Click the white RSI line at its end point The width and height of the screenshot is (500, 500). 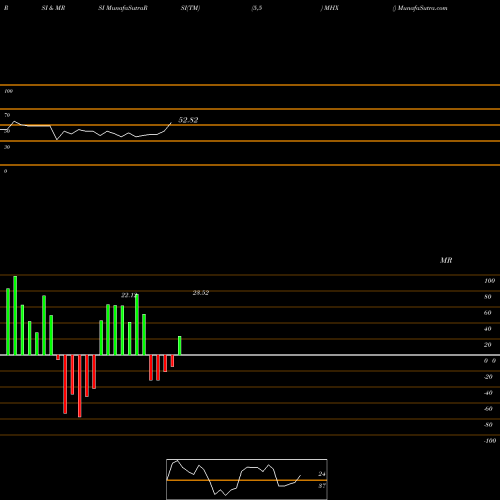(x=171, y=123)
